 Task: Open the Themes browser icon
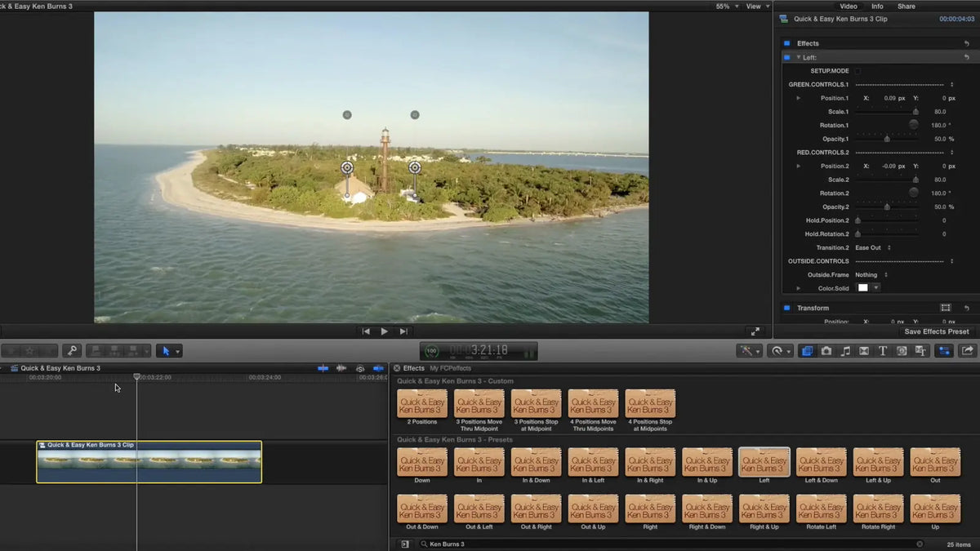point(920,351)
